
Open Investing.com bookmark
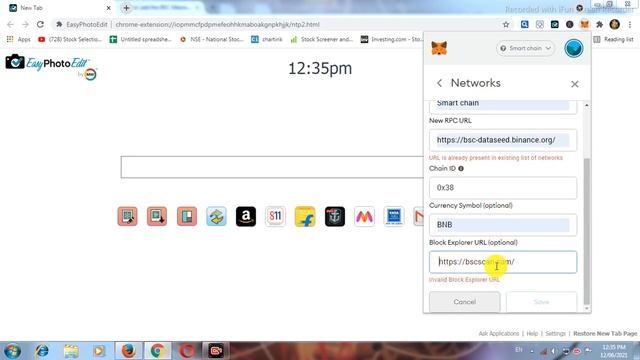tap(391, 39)
